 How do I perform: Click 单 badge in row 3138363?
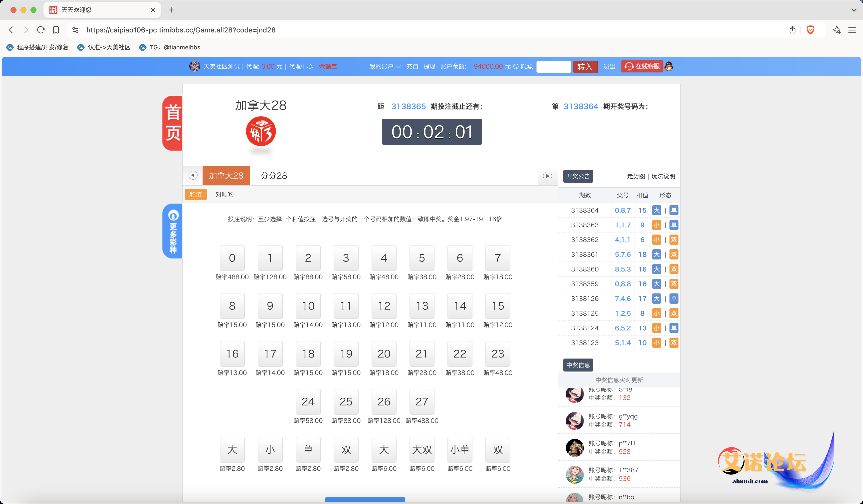coord(674,225)
